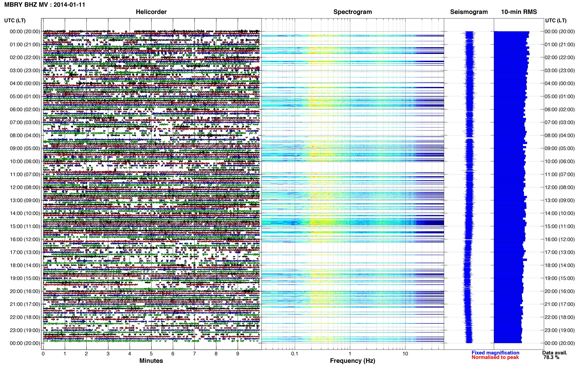Screen dimensions: 588x368
Task: Click spectrogram frequency tick label '10'
Action: click(x=405, y=354)
